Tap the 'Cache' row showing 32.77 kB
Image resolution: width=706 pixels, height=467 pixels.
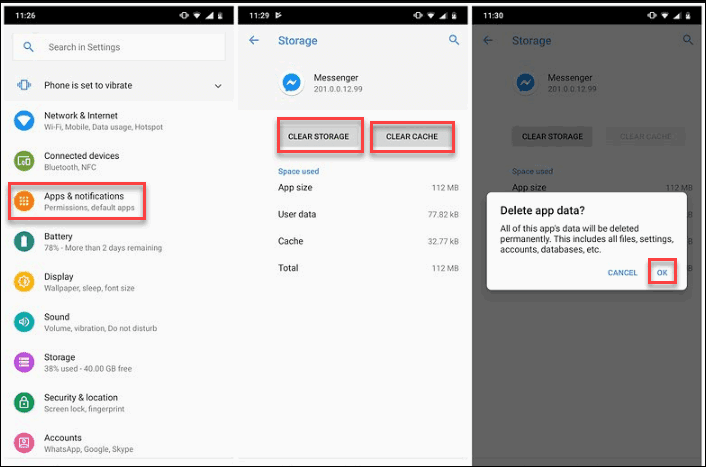point(368,241)
